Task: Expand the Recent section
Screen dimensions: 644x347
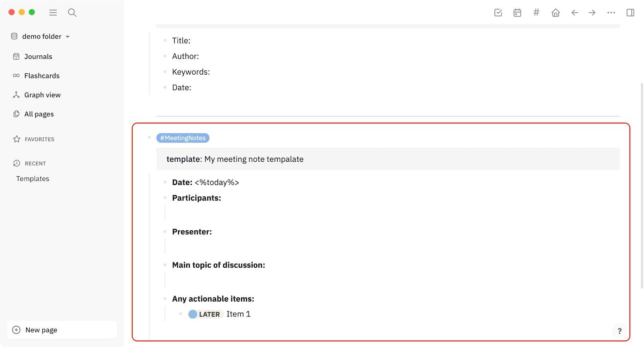Action: 35,163
